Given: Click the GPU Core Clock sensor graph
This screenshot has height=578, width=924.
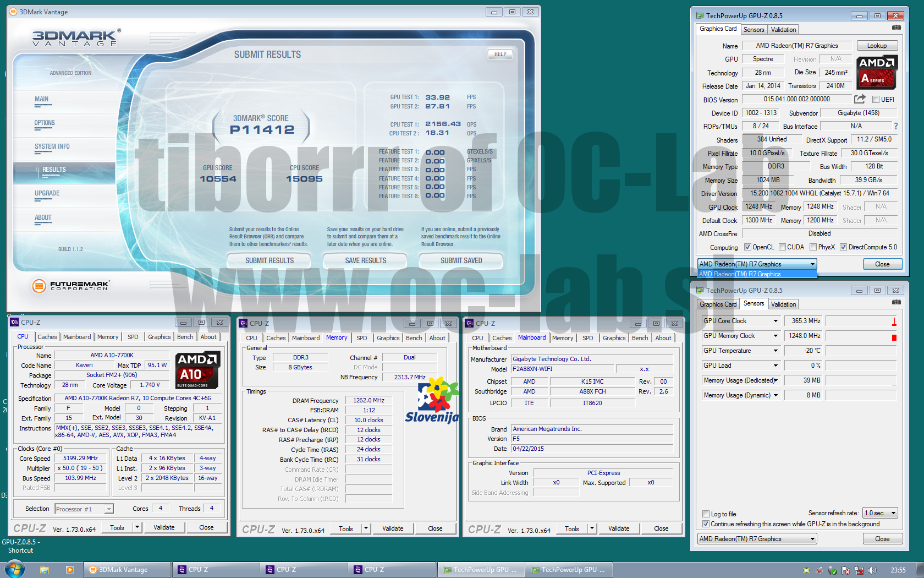Looking at the screenshot, I should [861, 321].
